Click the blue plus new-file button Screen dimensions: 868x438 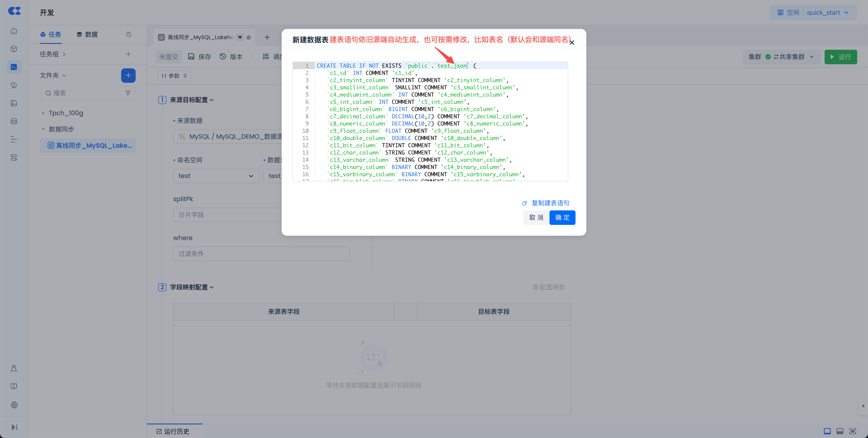[x=128, y=76]
